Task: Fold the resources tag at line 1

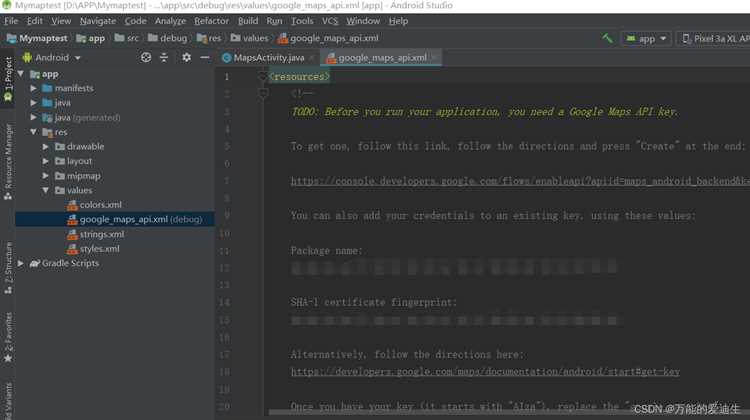Action: click(263, 77)
